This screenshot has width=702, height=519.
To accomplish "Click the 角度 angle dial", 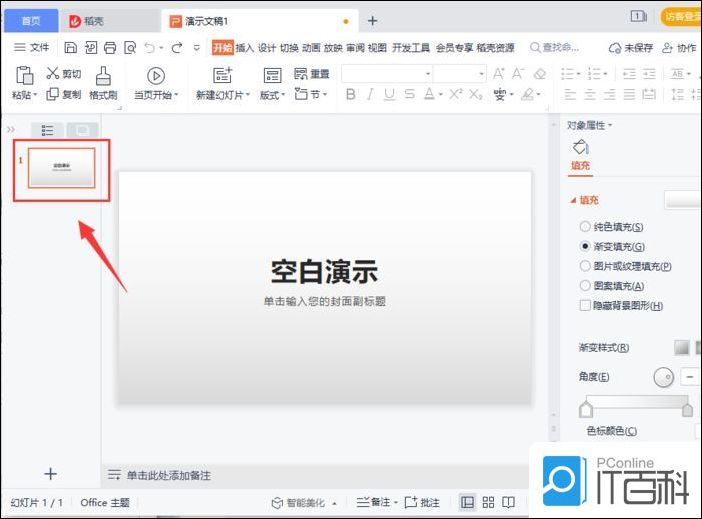I will point(663,377).
